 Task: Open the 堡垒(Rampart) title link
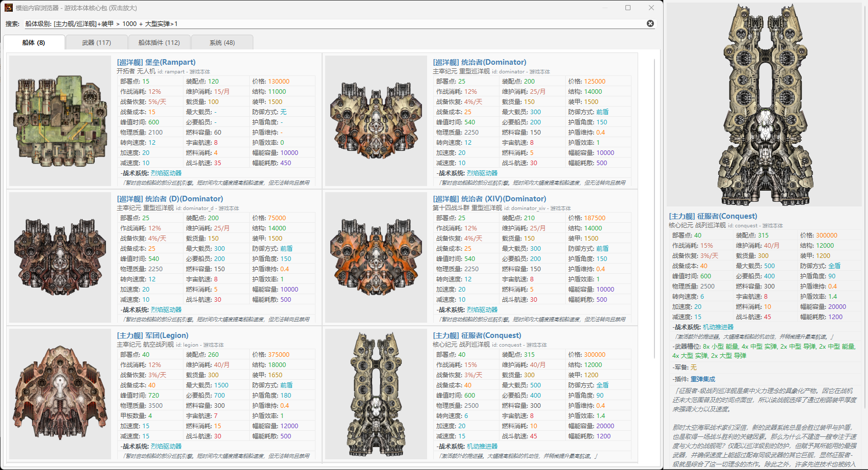(x=156, y=62)
